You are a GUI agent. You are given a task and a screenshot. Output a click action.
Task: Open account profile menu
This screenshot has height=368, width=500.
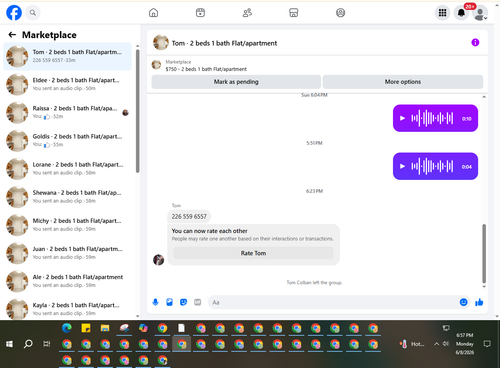pos(480,13)
